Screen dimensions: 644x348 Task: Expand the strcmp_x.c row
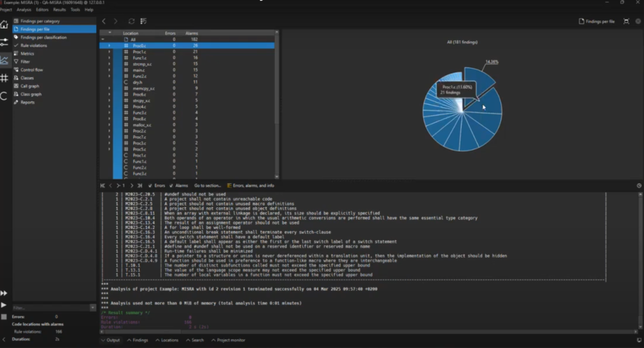click(x=109, y=64)
